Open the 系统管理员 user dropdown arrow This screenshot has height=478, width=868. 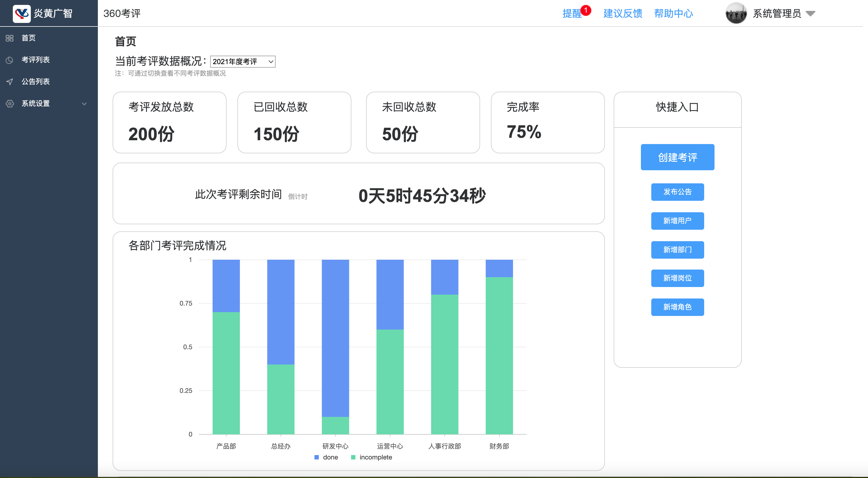810,13
